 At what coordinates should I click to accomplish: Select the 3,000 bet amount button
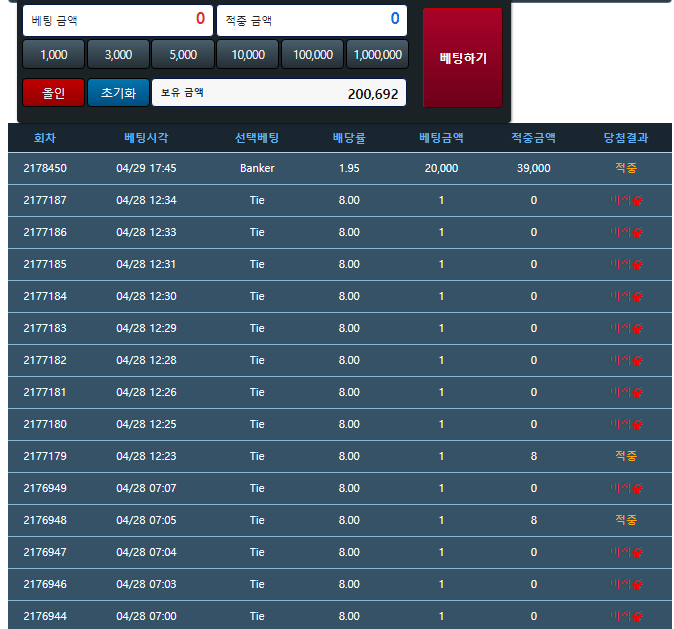[x=118, y=55]
